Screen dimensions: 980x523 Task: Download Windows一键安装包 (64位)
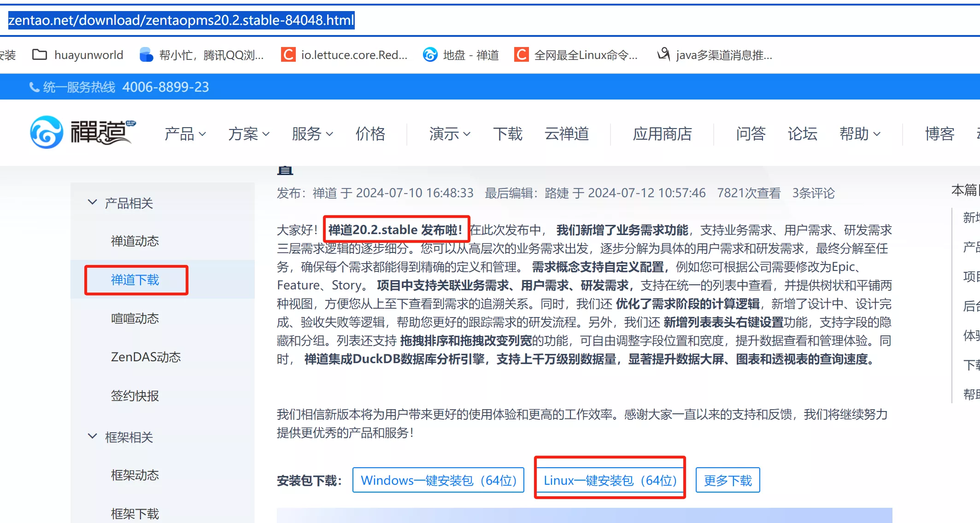(x=438, y=480)
